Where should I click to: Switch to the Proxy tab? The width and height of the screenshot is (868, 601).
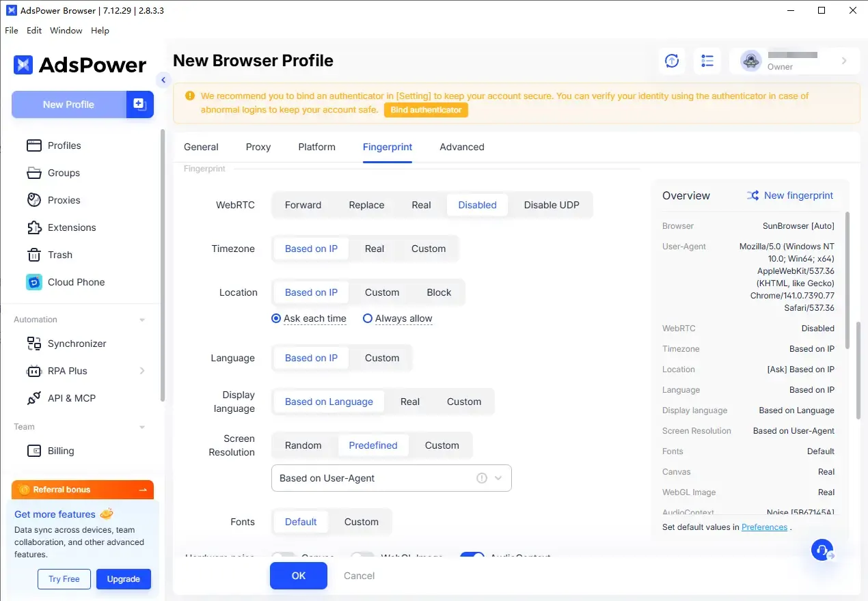coord(258,147)
